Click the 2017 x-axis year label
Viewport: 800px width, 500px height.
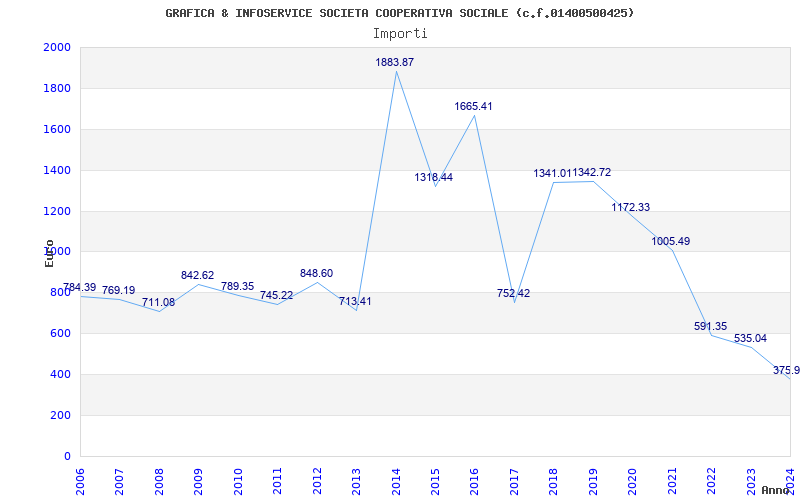(514, 482)
